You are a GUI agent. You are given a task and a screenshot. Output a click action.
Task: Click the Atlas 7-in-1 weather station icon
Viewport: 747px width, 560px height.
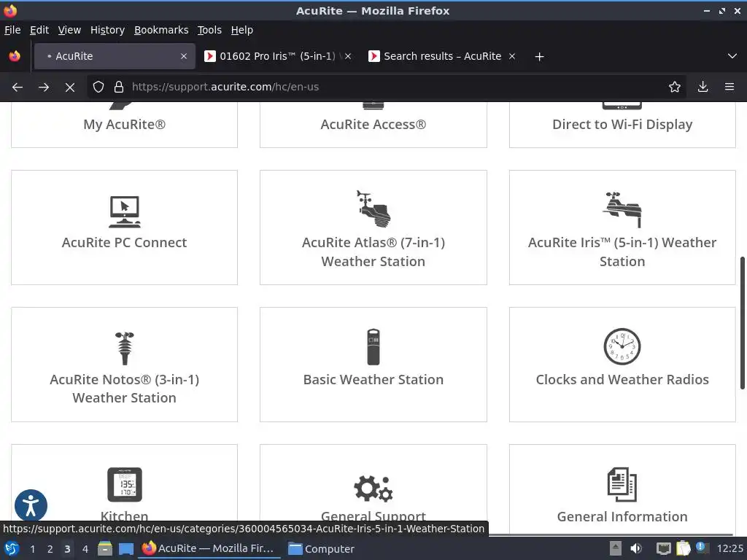tap(373, 209)
